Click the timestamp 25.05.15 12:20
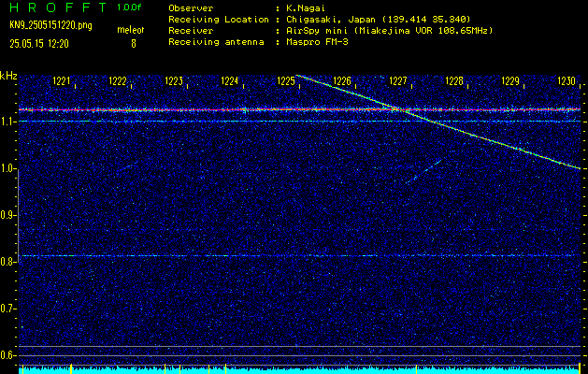The image size is (588, 374). (x=39, y=44)
